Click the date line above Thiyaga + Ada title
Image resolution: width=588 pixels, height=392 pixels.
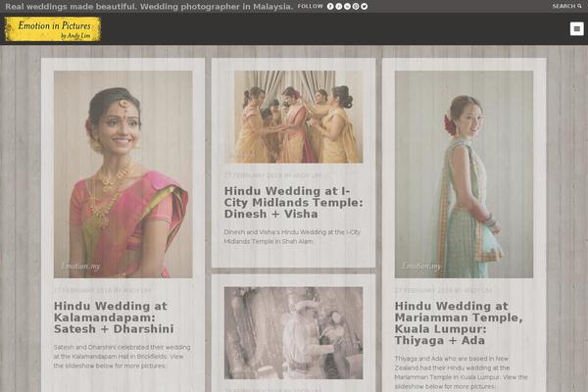click(443, 290)
